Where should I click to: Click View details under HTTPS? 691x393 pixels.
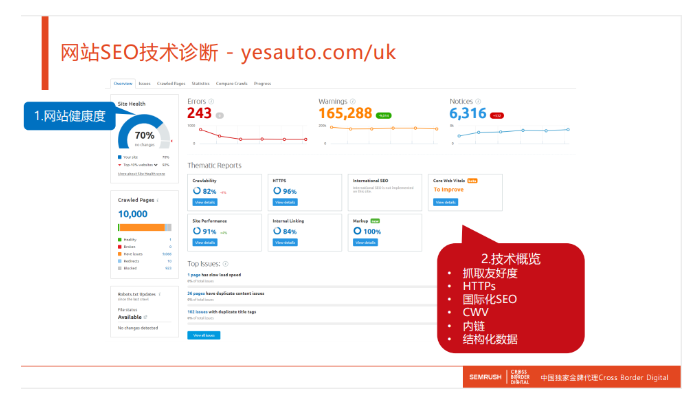click(x=285, y=202)
